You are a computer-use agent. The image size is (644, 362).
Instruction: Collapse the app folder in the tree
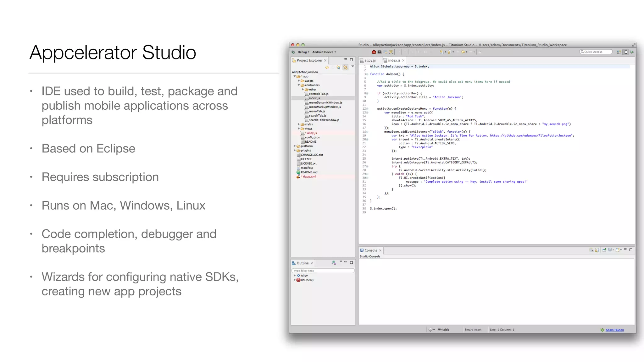[x=295, y=76]
